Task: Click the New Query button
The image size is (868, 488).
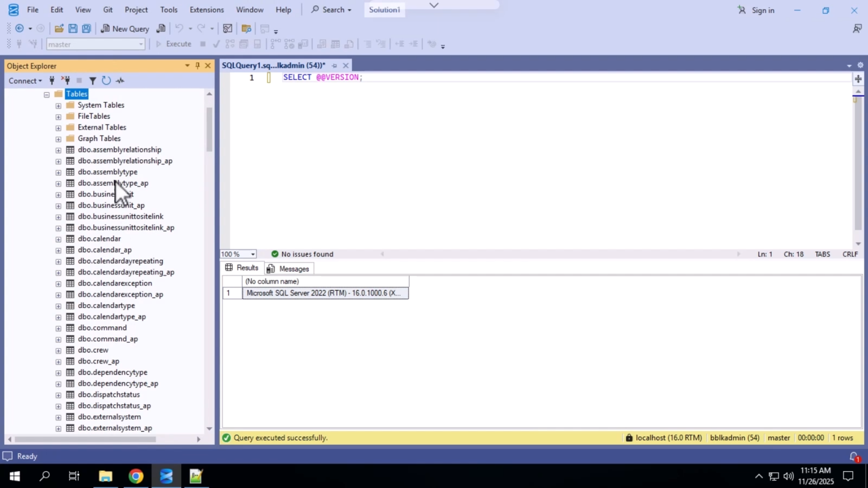Action: (x=125, y=28)
